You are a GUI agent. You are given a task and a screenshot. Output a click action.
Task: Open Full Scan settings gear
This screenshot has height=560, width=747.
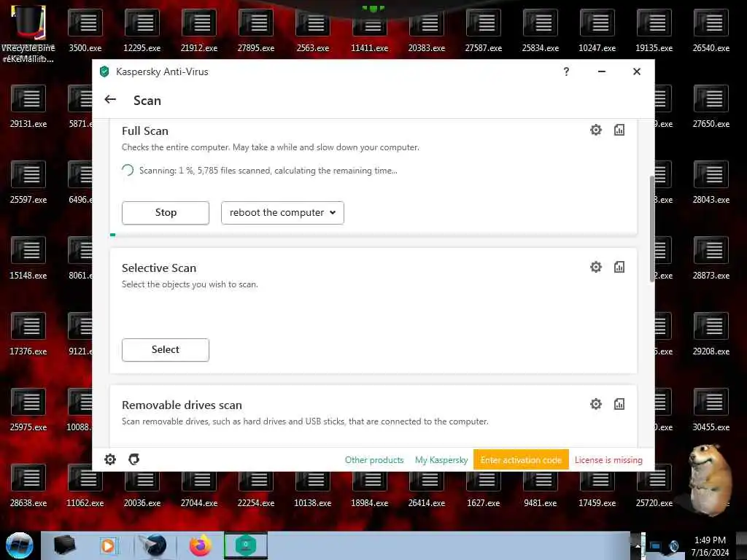point(595,130)
